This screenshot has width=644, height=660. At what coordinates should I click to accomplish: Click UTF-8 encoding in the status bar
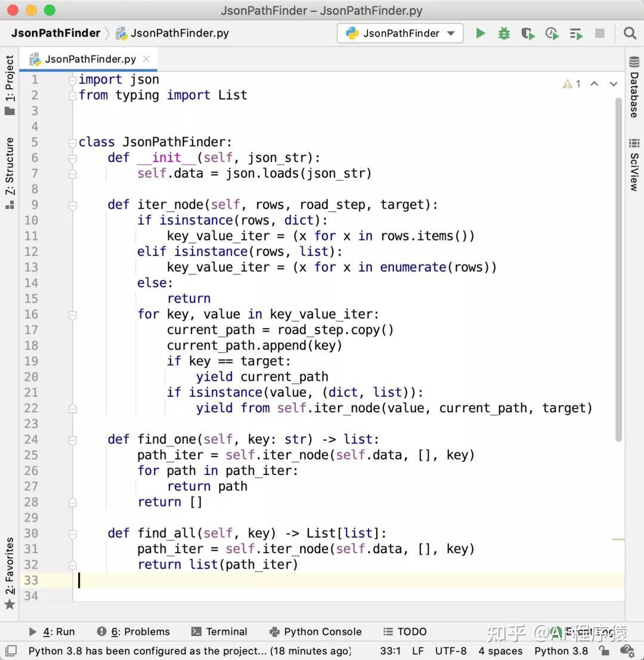click(451, 651)
